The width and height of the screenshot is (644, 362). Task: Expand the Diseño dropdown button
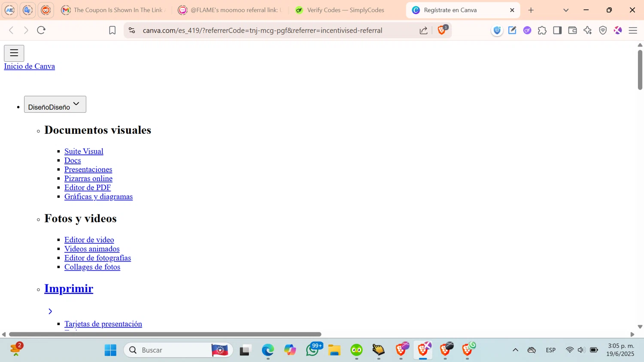[x=55, y=104]
